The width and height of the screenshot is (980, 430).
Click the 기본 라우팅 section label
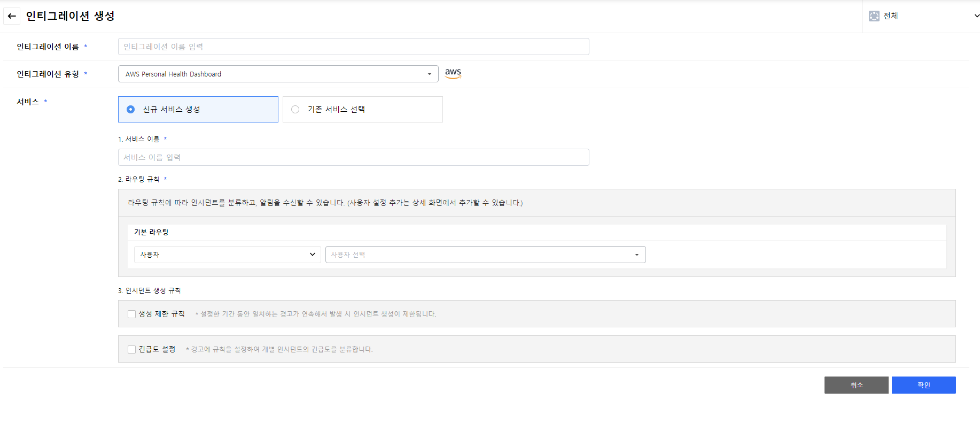[x=151, y=232]
